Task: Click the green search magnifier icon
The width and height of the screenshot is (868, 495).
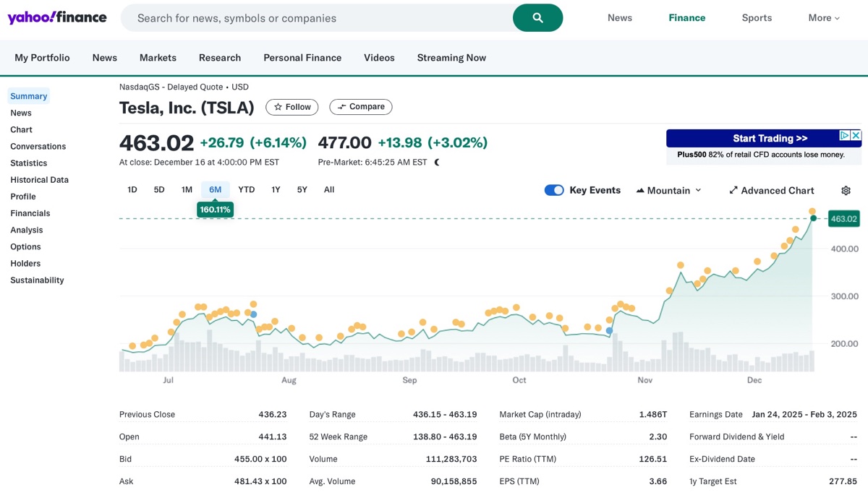Action: (537, 17)
